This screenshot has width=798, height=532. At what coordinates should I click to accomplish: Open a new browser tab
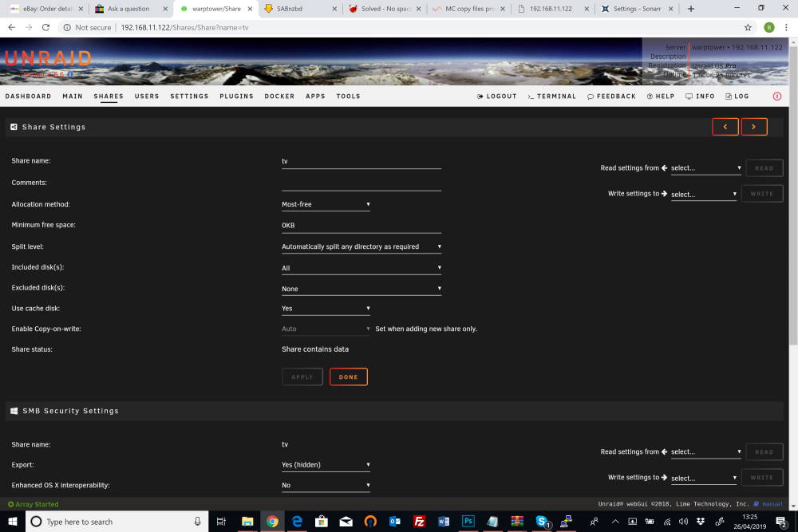pyautogui.click(x=690, y=9)
